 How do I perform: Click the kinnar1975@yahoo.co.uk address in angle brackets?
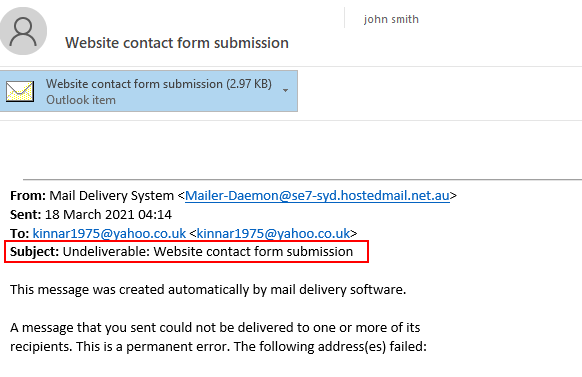[273, 233]
